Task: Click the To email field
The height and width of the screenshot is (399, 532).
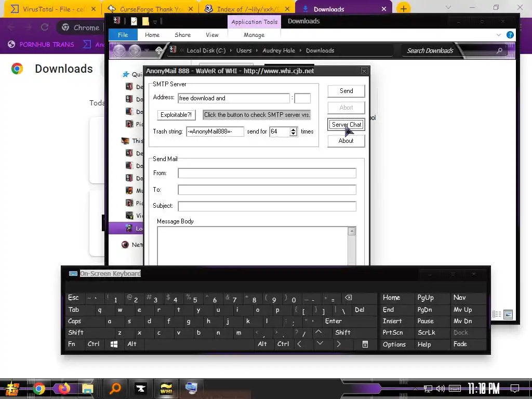Action: point(267,190)
